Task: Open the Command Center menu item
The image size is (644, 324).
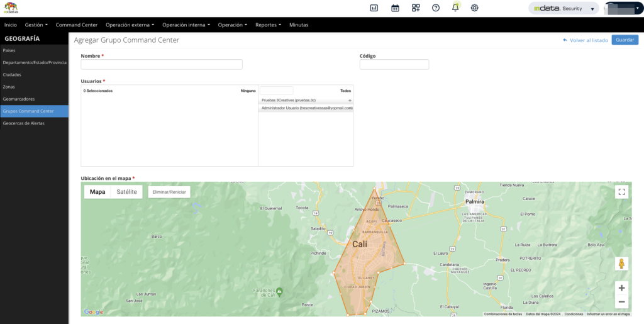Action: [77, 25]
